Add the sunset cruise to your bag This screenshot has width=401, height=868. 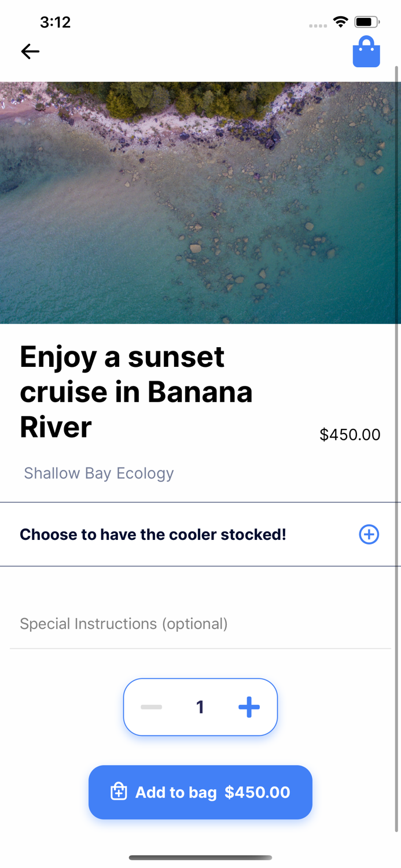pyautogui.click(x=200, y=792)
